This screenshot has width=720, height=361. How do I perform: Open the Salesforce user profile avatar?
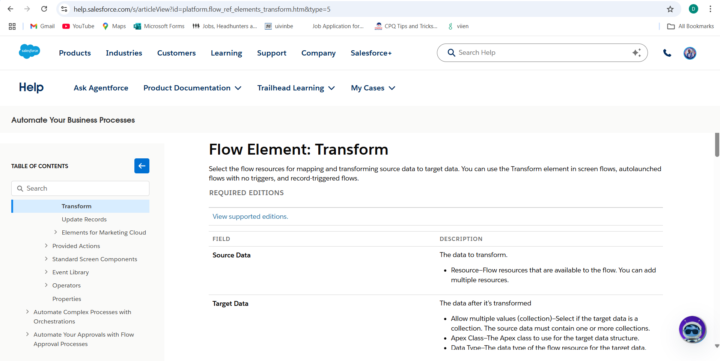(x=690, y=53)
